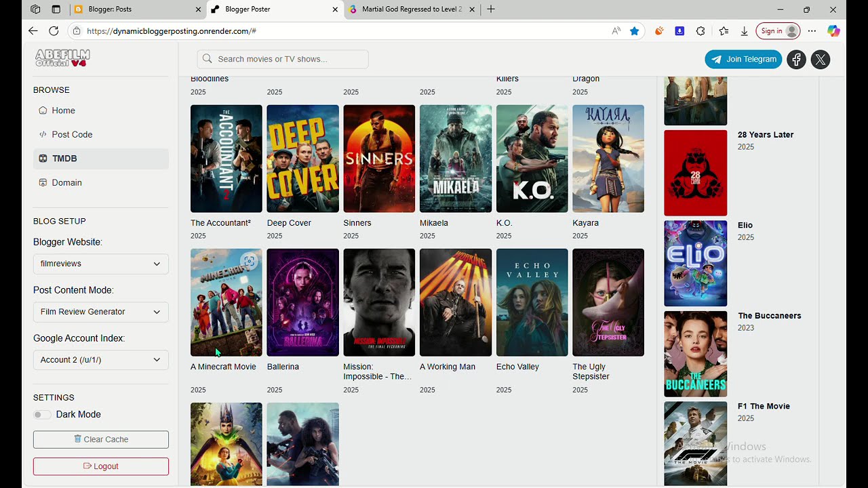The height and width of the screenshot is (488, 868).
Task: Close the Blogger Poster tab
Action: 335,9
